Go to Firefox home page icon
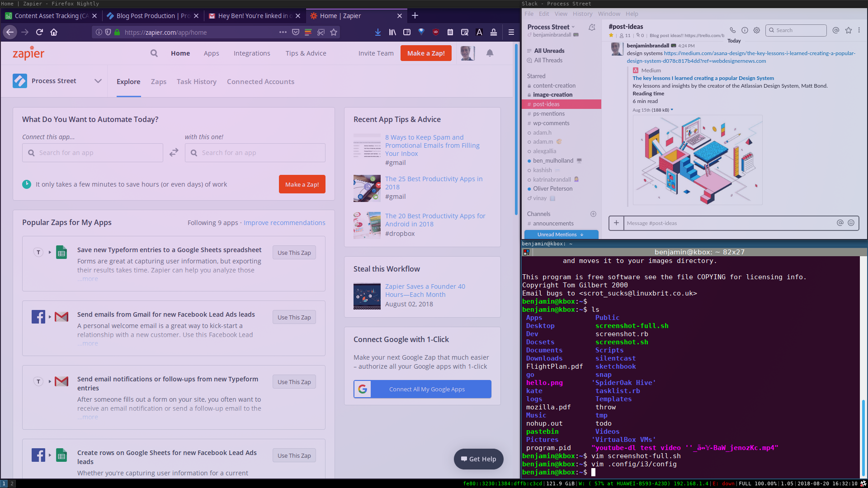 (x=54, y=32)
